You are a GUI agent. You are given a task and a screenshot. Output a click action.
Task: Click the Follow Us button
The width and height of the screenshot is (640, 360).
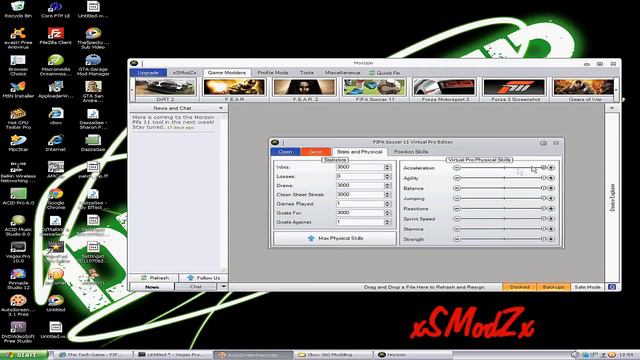203,278
